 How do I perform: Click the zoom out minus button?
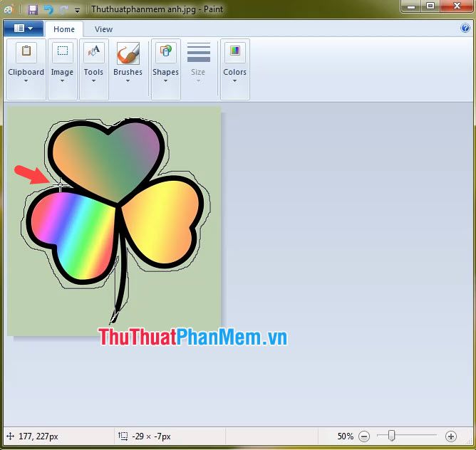364,436
